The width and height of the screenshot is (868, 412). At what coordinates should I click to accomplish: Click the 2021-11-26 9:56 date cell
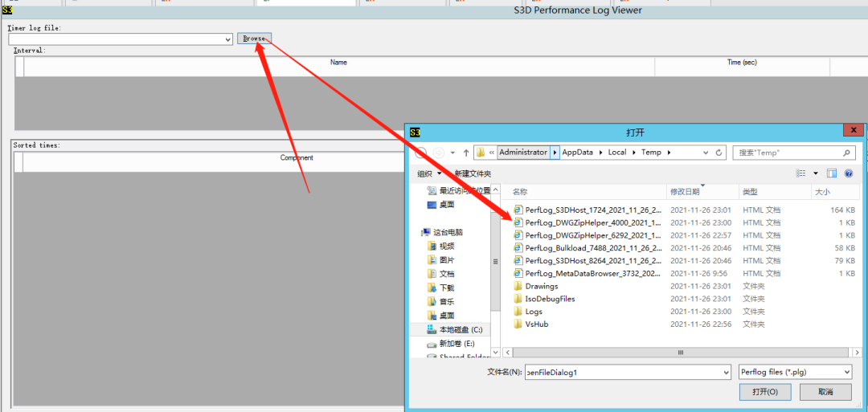pyautogui.click(x=698, y=274)
